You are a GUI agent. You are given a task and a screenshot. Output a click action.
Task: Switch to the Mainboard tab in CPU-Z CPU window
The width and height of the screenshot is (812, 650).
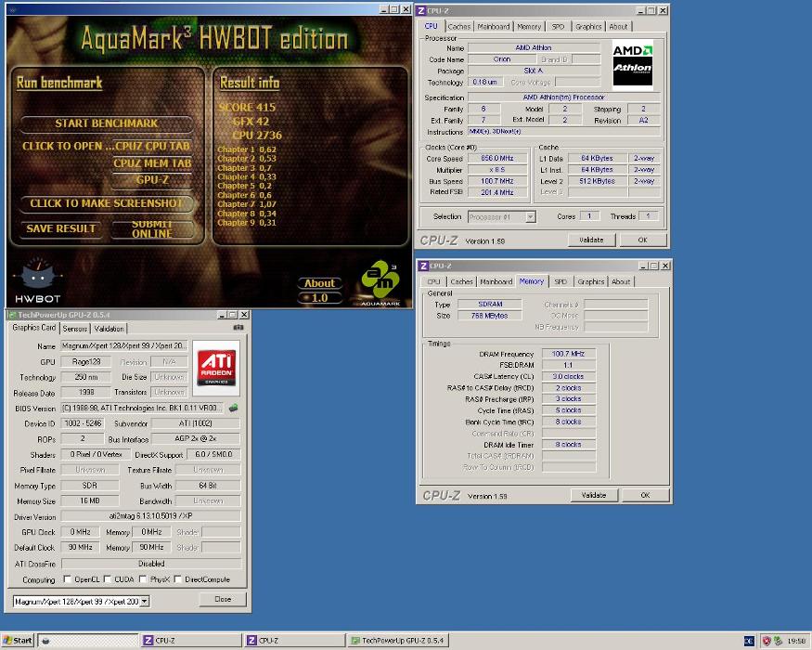point(494,26)
